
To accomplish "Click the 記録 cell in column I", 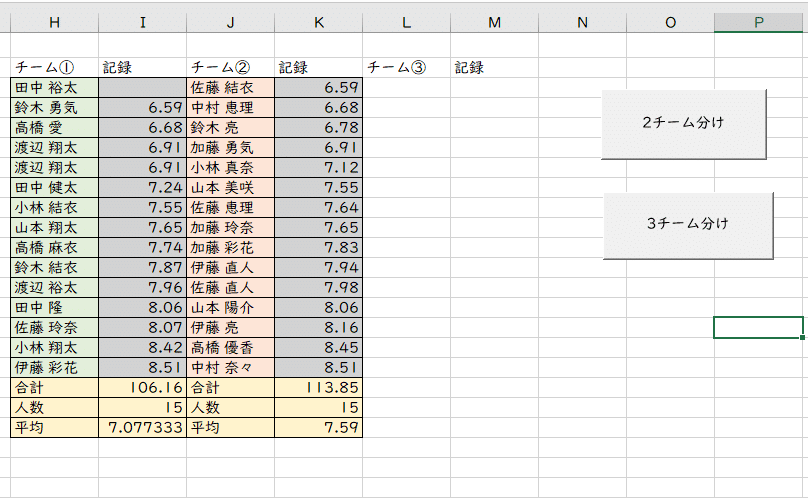I will click(142, 68).
